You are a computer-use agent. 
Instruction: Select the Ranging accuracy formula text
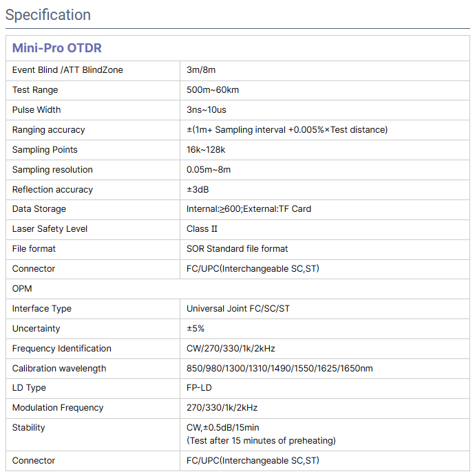tap(287, 130)
